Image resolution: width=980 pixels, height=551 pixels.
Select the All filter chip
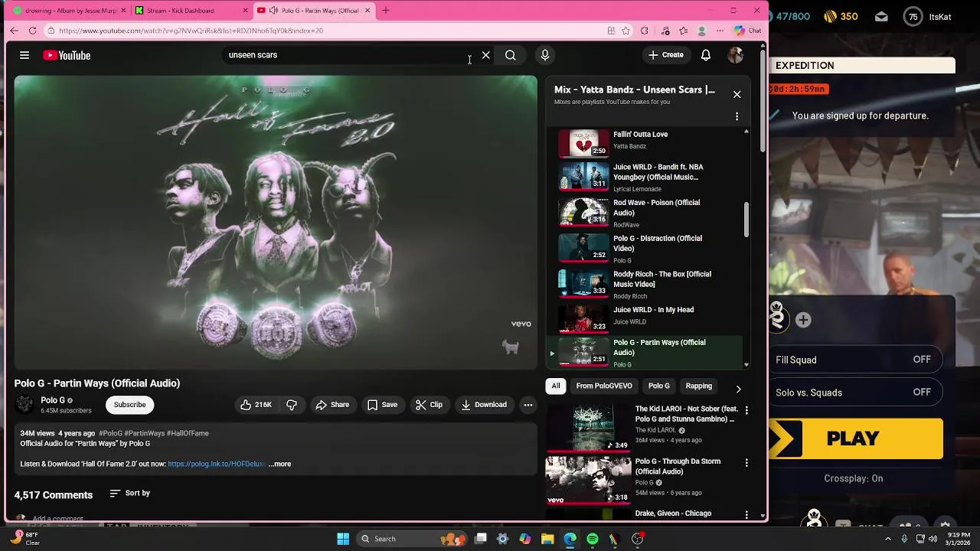pyautogui.click(x=556, y=386)
